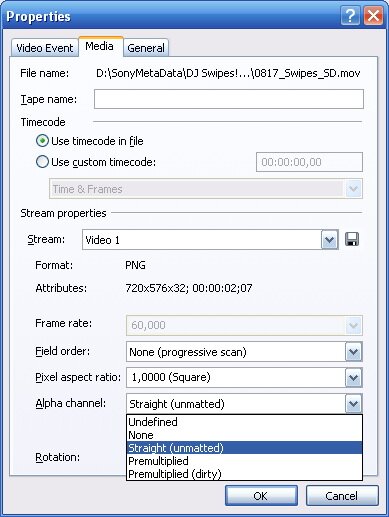Viewport: 389px width, 517px height.
Task: Select the Media tab
Action: pos(99,46)
